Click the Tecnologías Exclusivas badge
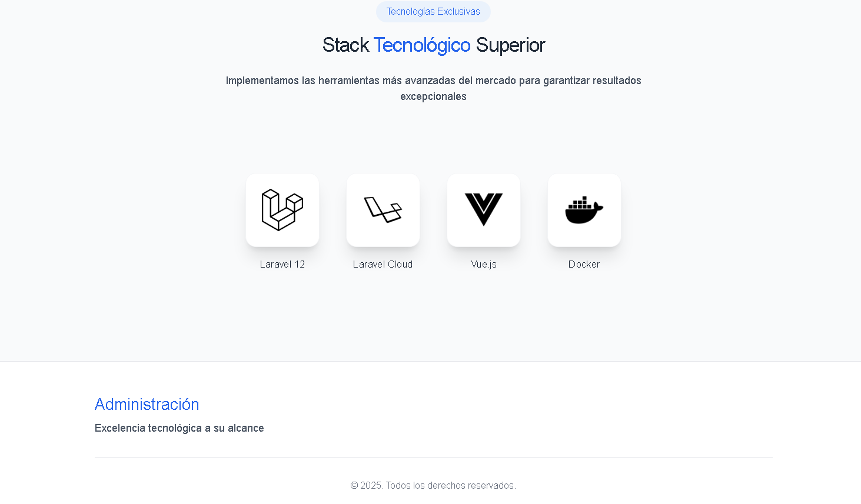Image resolution: width=861 pixels, height=504 pixels. pos(433,11)
